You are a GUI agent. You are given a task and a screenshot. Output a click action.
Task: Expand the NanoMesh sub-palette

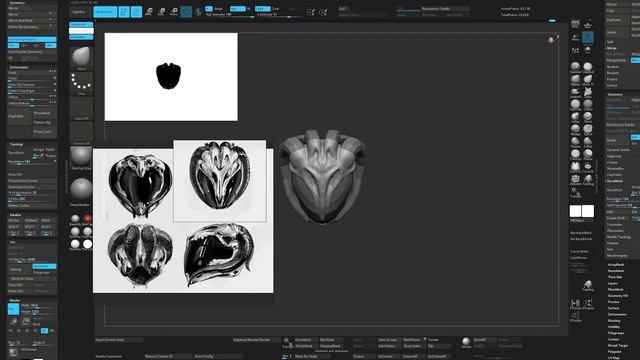[x=616, y=271]
